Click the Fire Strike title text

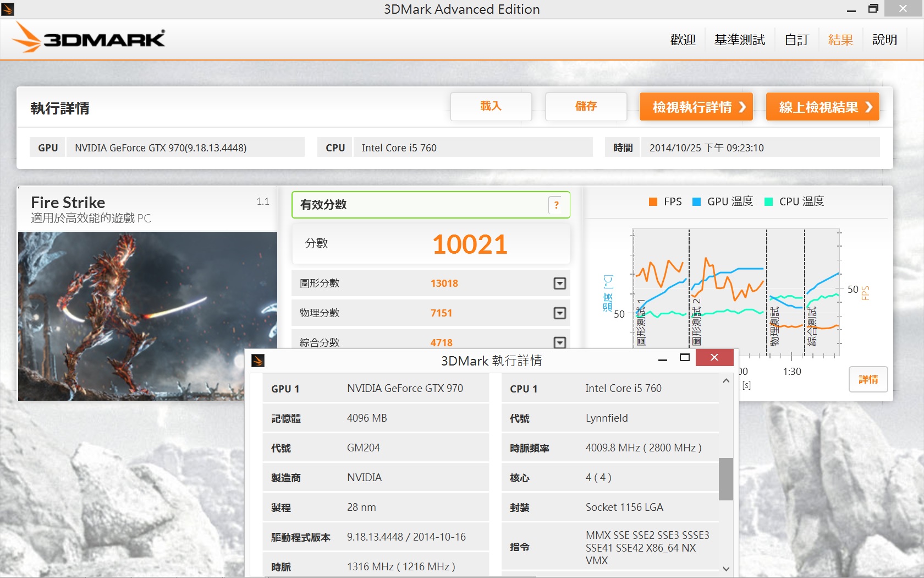(x=68, y=203)
